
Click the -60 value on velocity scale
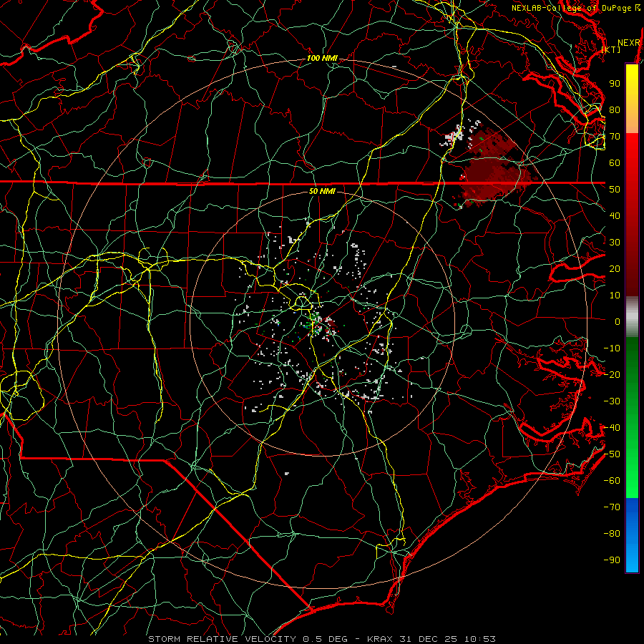[x=612, y=481]
